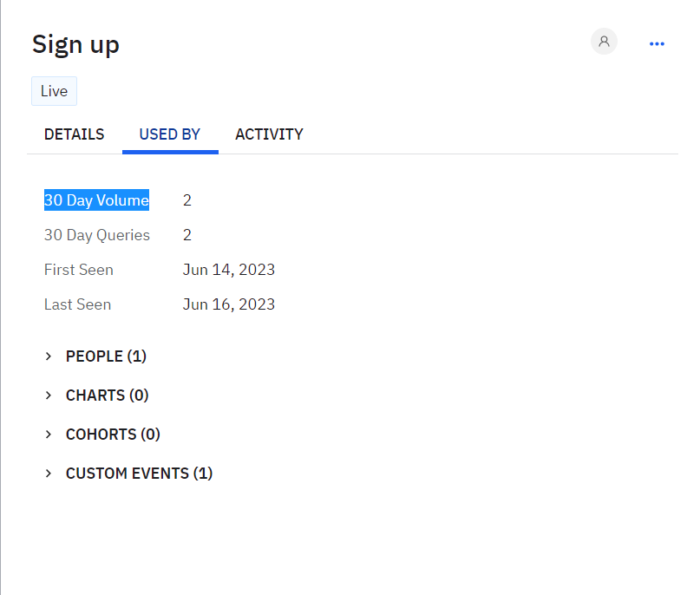Open the ACTIVITY tab

269,134
